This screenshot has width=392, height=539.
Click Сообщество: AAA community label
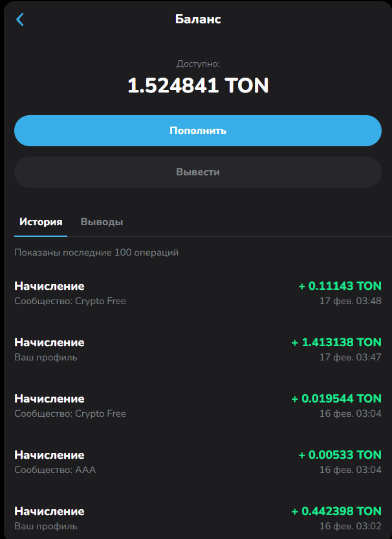pyautogui.click(x=55, y=470)
